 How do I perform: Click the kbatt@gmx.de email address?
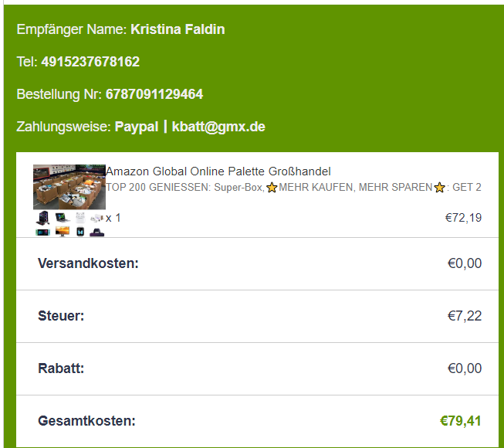[x=218, y=127]
